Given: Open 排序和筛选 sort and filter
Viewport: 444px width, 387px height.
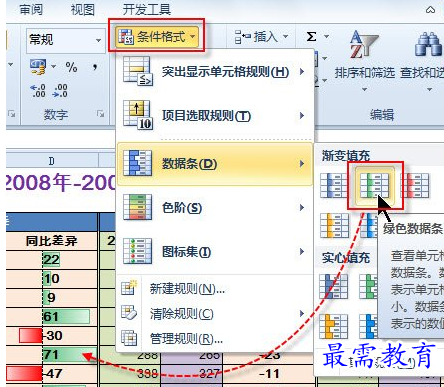Looking at the screenshot, I should [x=364, y=62].
